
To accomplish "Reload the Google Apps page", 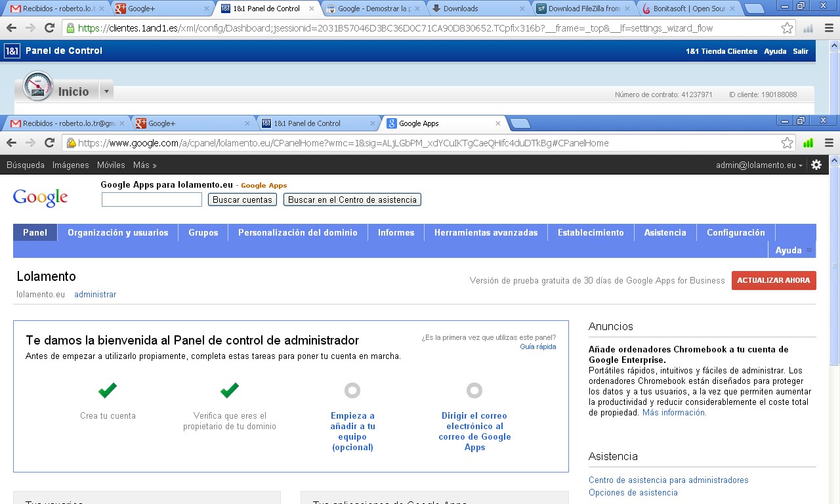I will coord(49,142).
